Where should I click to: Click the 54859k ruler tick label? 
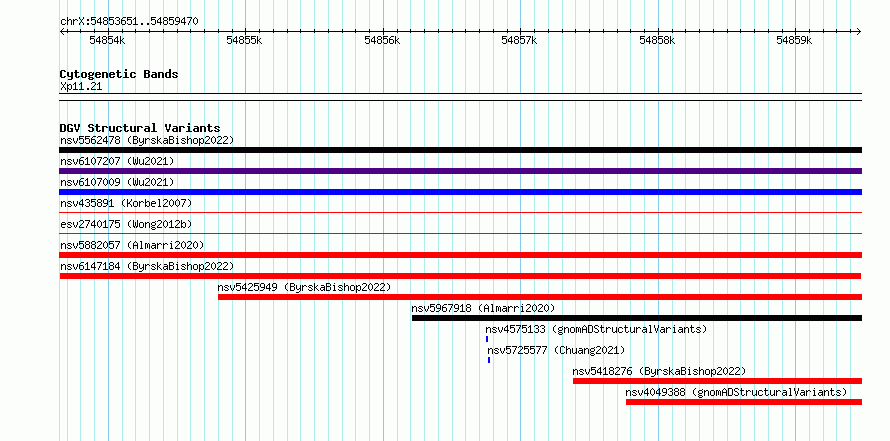[x=795, y=40]
